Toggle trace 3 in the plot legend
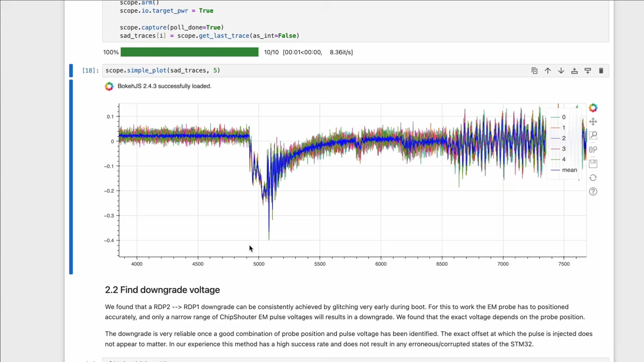Screen dimensions: 644x362 coord(563,149)
